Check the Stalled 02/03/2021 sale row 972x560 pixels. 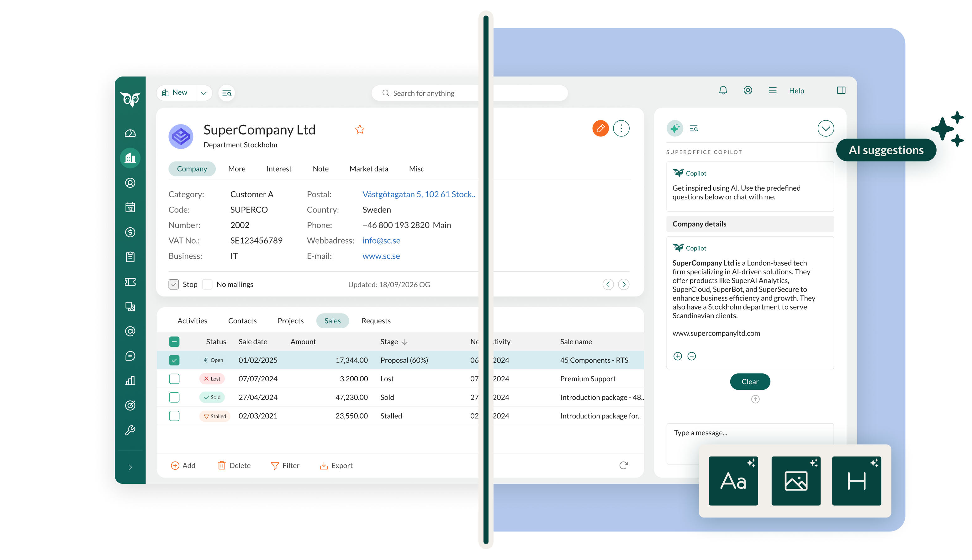click(174, 416)
